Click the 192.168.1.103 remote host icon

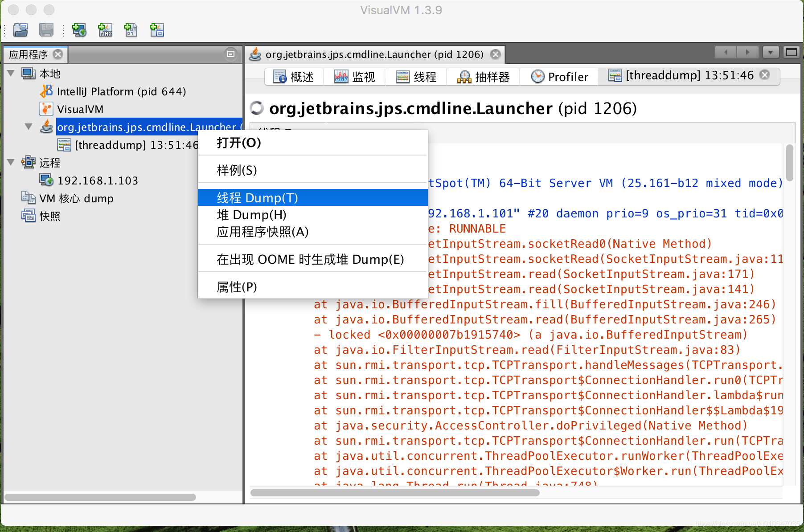click(x=46, y=180)
